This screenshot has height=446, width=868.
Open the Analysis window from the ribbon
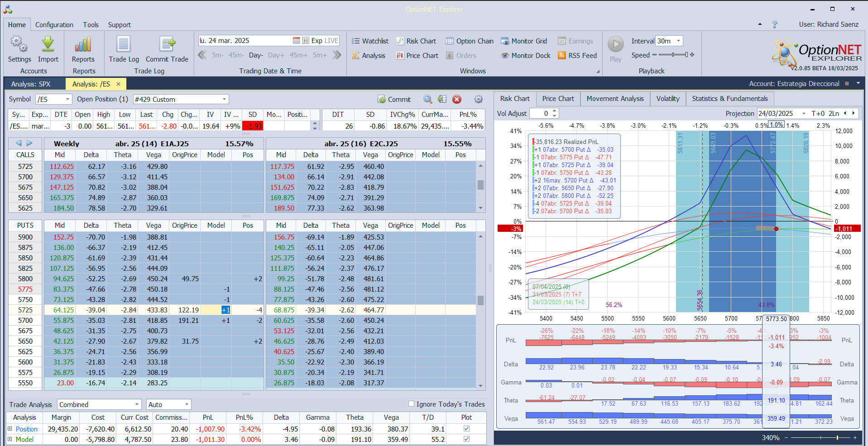tap(369, 55)
